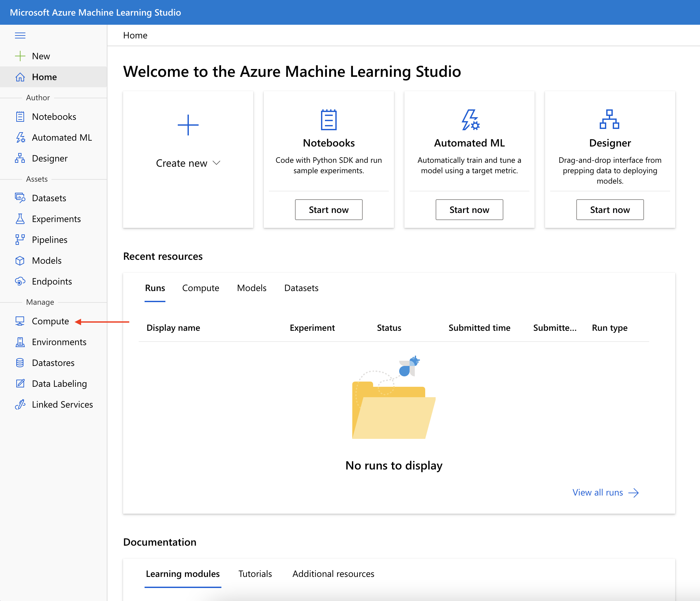Click the Home breadcrumb at top
The image size is (700, 601).
135,35
